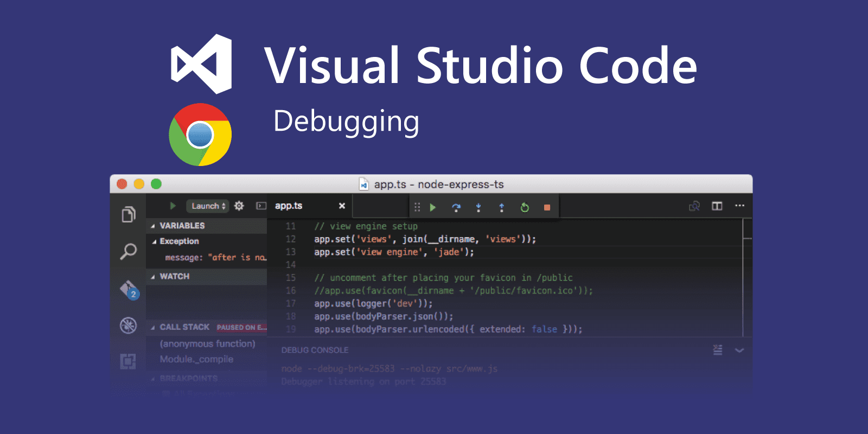
Task: Select the anonymous function call stack frame
Action: (x=207, y=344)
